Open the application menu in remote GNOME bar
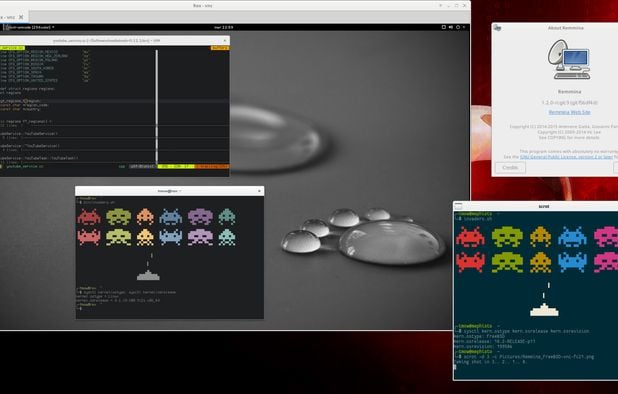 [x=28, y=27]
